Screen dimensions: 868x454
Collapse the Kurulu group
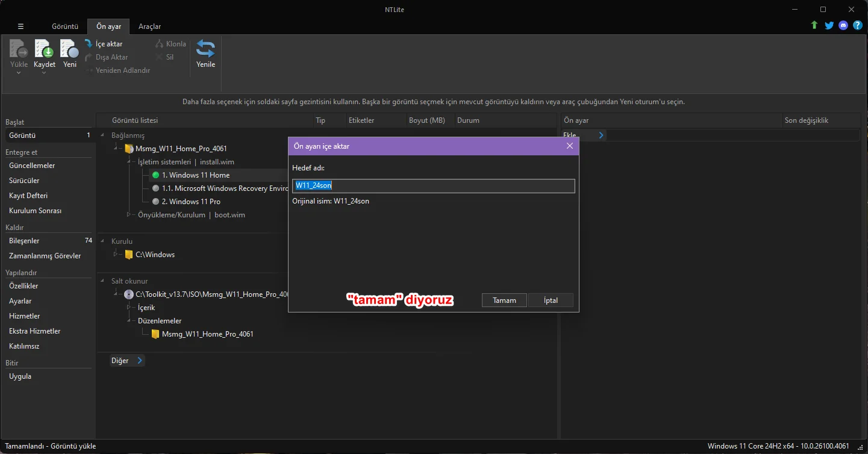102,241
